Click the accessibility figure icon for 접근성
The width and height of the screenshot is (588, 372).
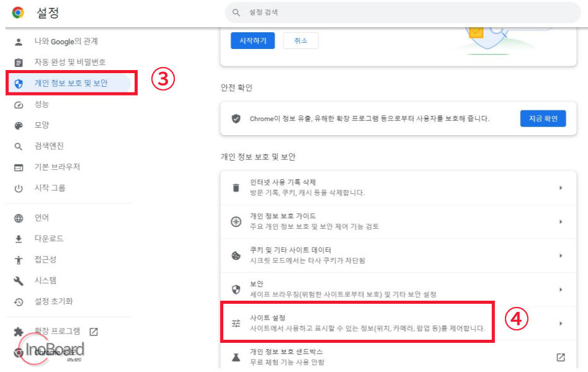[x=19, y=260]
